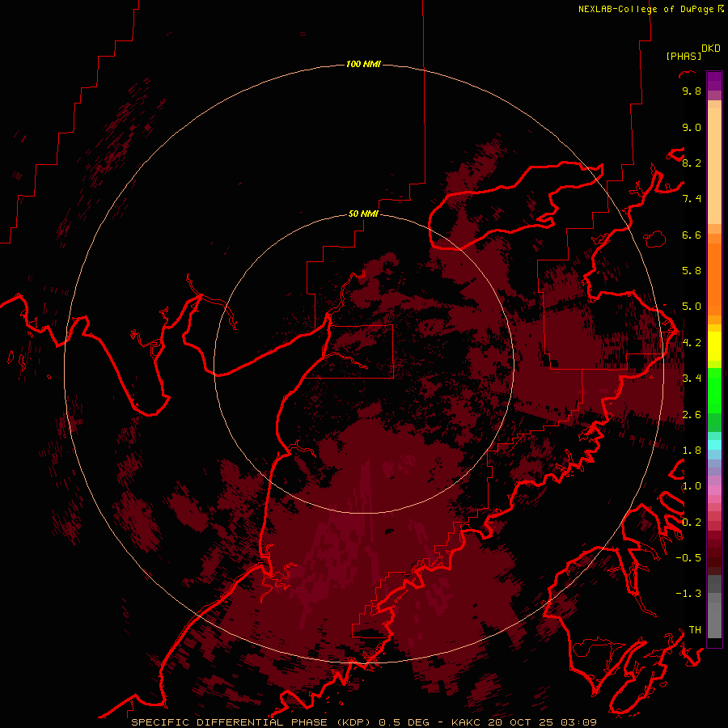Screen dimensions: 728x728
Task: Click the 5.0 scale value
Action: (x=692, y=307)
